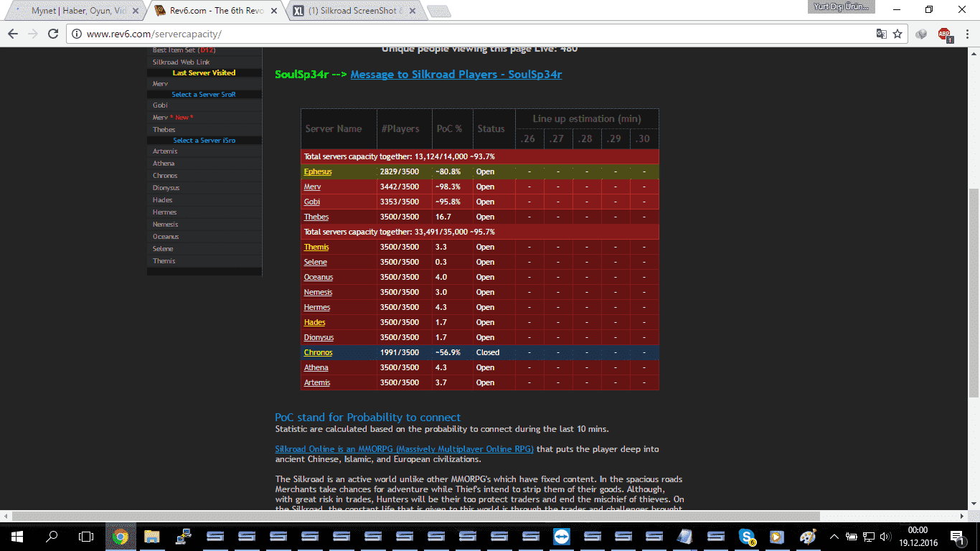Open the Silkroad Online is an MMORPG link
This screenshot has width=980, height=551.
pyautogui.click(x=404, y=449)
